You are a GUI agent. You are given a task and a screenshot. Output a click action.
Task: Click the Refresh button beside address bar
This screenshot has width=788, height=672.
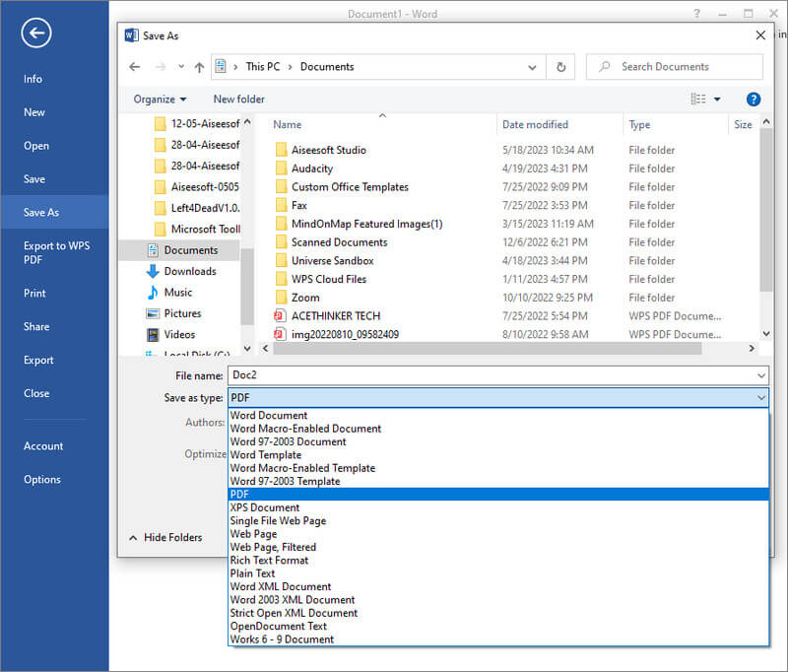click(560, 67)
